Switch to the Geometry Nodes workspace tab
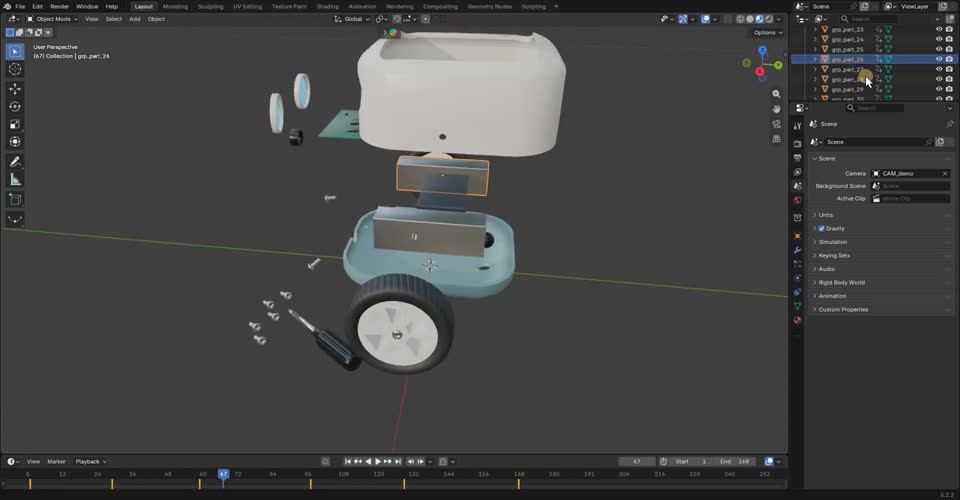The height and width of the screenshot is (500, 960). pos(490,6)
